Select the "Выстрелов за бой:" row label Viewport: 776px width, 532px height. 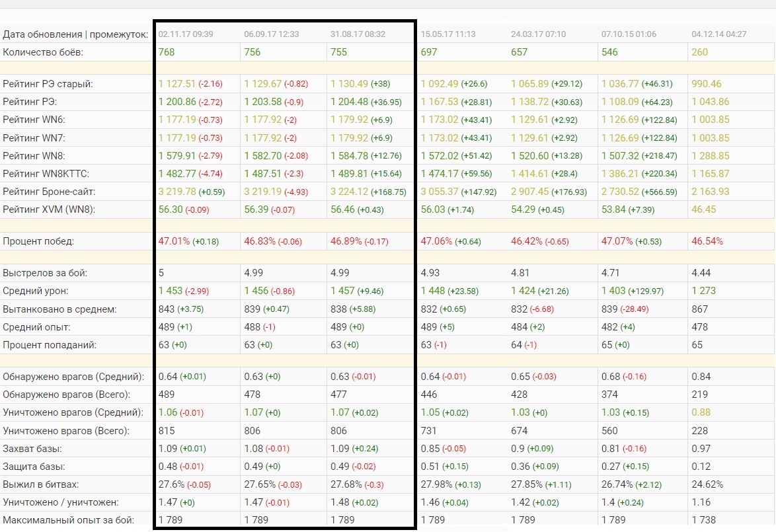pyautogui.click(x=45, y=272)
